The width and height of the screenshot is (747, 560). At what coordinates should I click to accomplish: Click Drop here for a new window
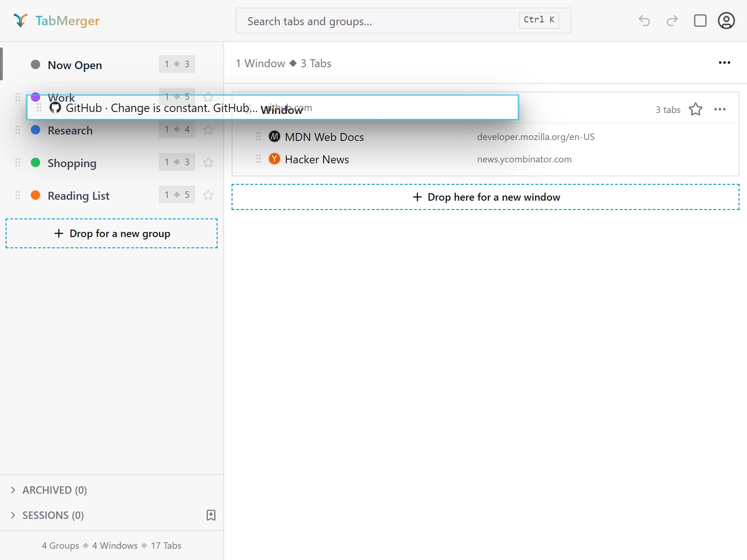486,197
